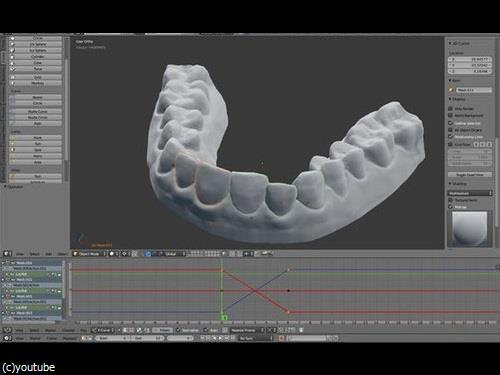Open the timeline Playback menu
The height and width of the screenshot is (375, 500).
pyautogui.click(x=69, y=338)
